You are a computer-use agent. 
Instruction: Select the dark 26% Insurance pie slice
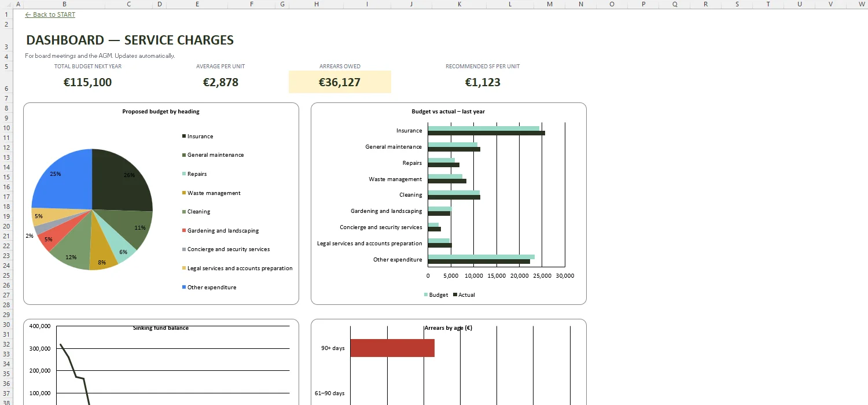pos(119,182)
